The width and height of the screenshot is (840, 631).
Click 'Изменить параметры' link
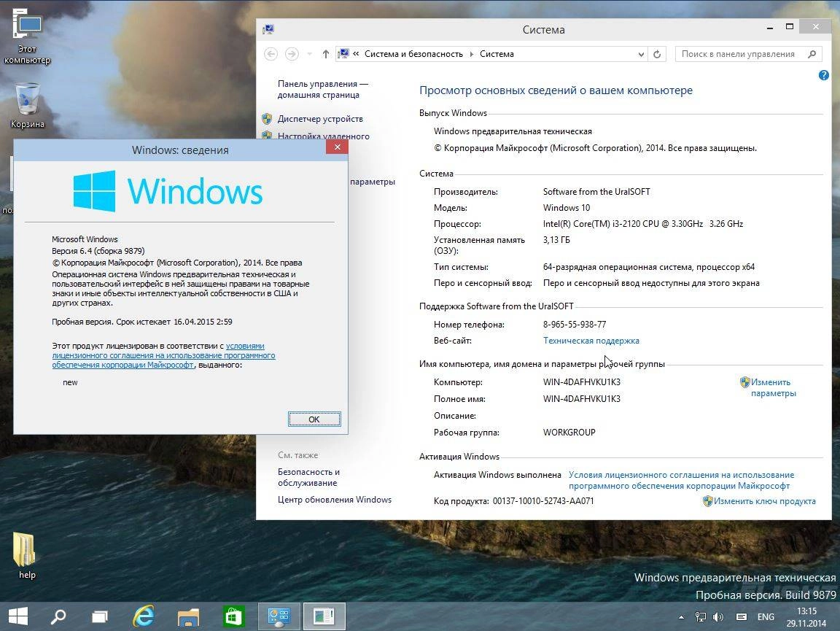coord(773,387)
